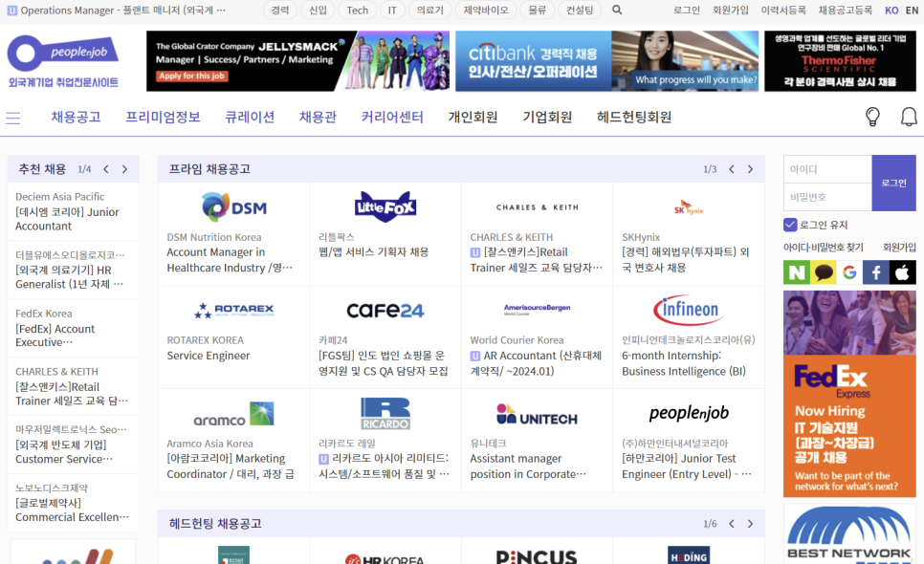Select the 경력 category pill
Screen dimensions: 924x564
(x=280, y=10)
